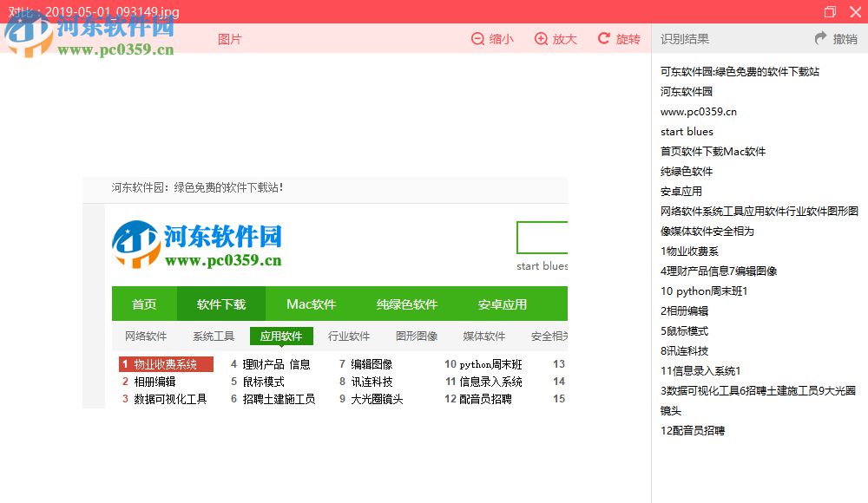Click the circular arrow icon beside 旋转
Viewport: 868px width, 503px height.
[x=605, y=38]
